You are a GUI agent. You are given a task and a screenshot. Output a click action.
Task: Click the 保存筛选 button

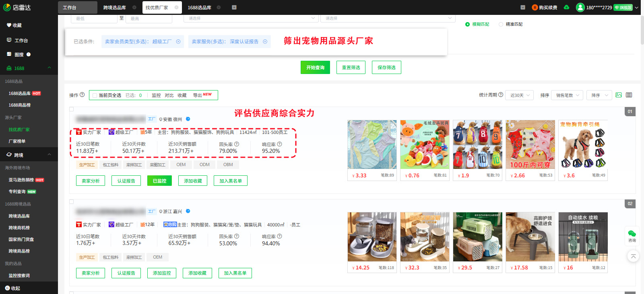pos(386,68)
